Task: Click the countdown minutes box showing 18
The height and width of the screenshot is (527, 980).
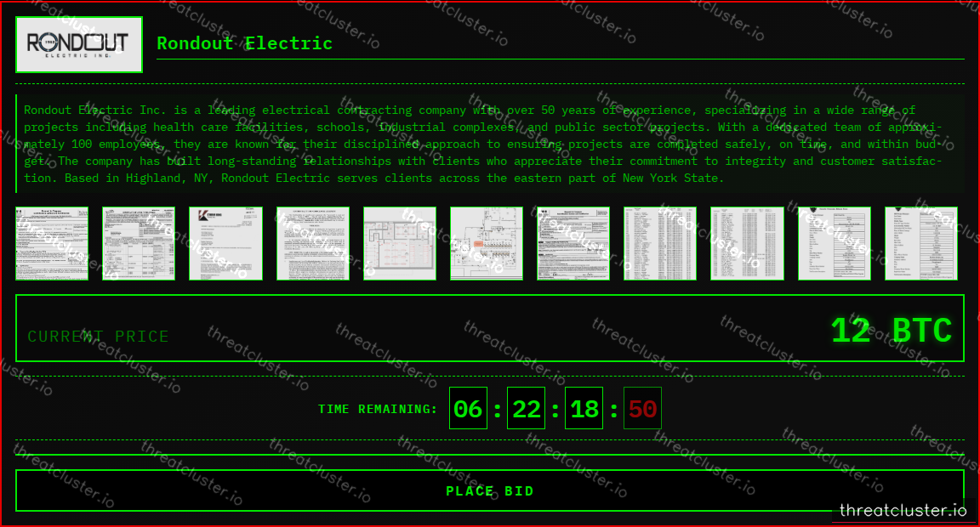Action: (x=584, y=408)
